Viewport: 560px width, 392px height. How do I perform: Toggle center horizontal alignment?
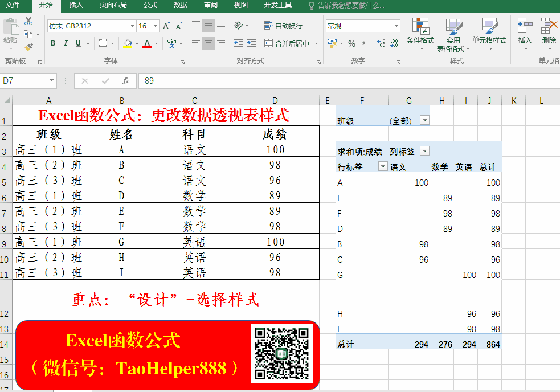(x=209, y=43)
